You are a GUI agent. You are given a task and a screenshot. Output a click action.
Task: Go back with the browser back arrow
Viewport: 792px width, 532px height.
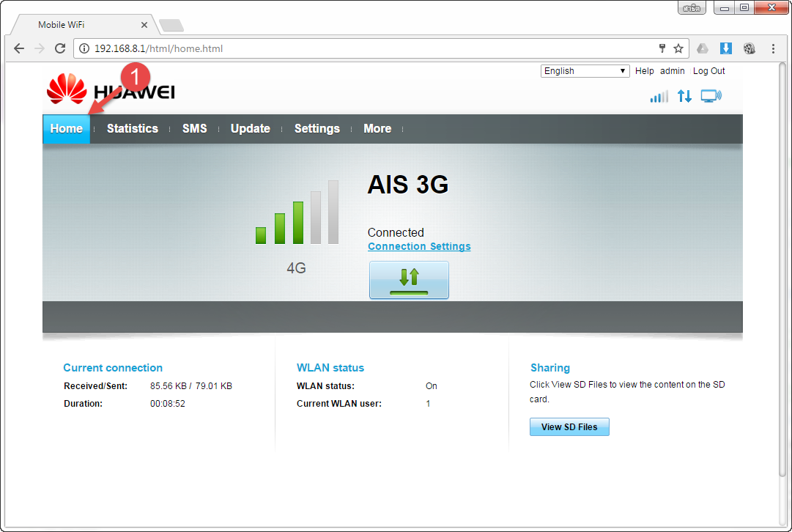[x=19, y=48]
